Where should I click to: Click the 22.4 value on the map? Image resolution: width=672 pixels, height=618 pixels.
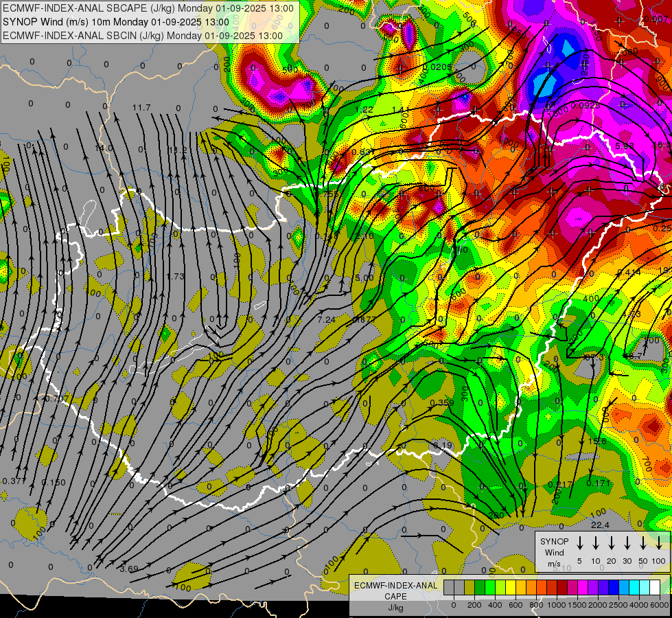point(600,525)
